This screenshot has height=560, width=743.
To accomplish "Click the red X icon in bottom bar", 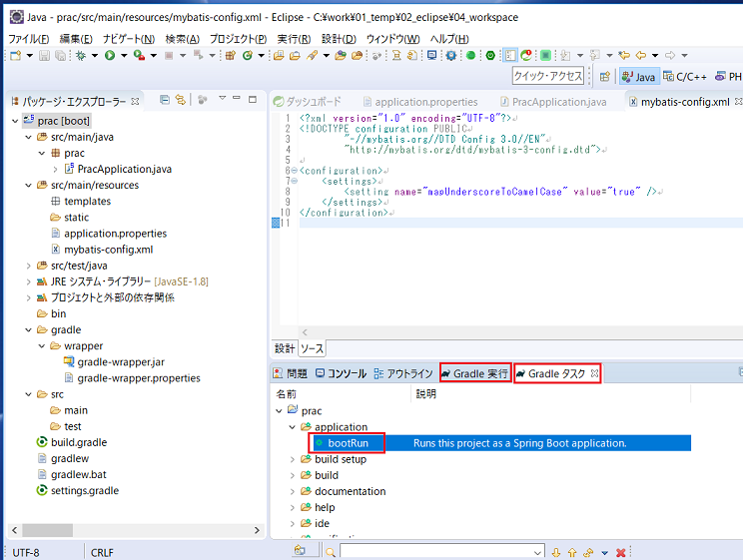I will [x=620, y=552].
